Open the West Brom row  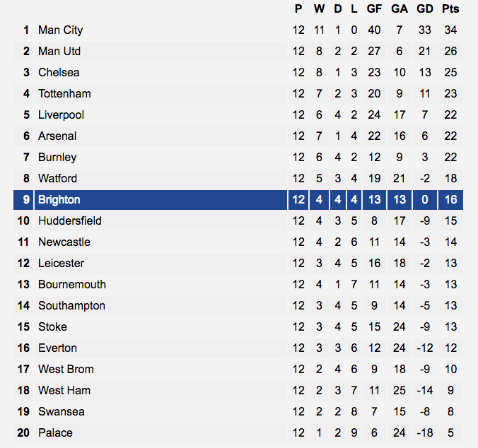pos(238,369)
